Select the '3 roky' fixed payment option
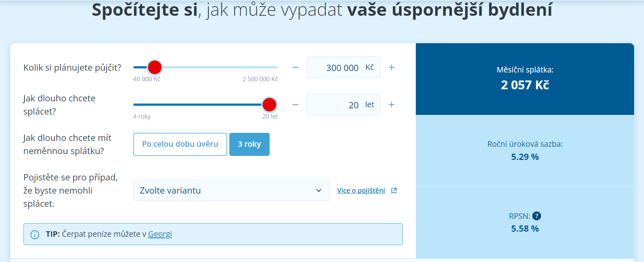The height and width of the screenshot is (262, 644). 249,144
